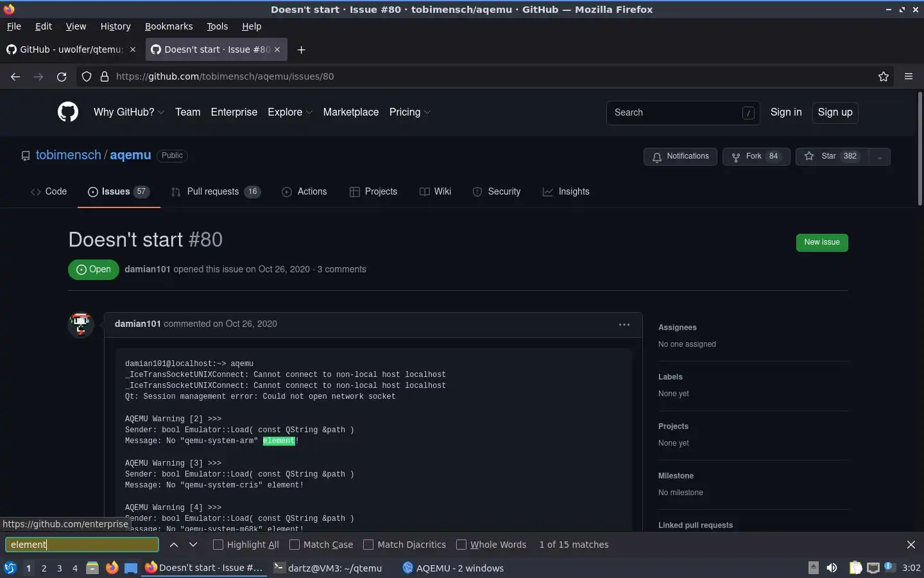
Task: Open the File menu
Action: pyautogui.click(x=14, y=26)
